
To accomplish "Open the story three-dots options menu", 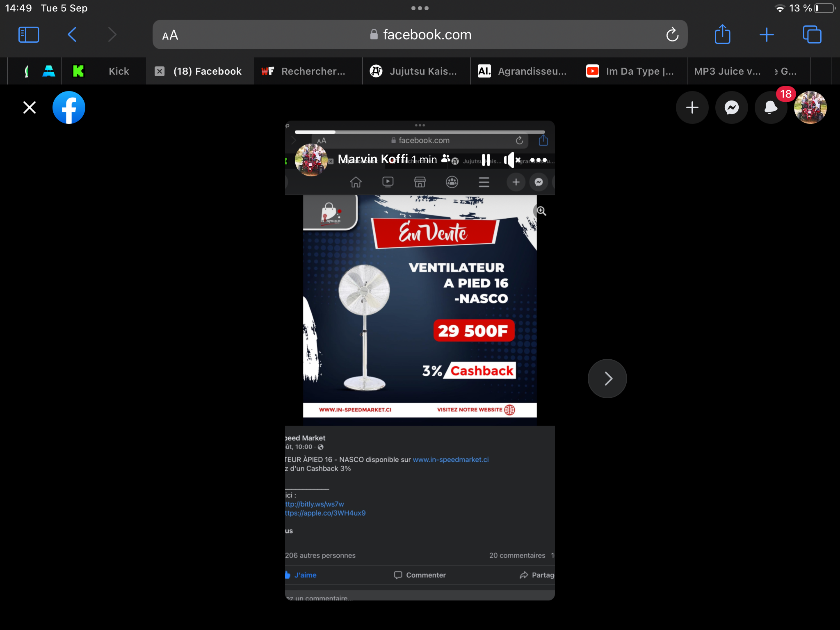I will (x=538, y=160).
